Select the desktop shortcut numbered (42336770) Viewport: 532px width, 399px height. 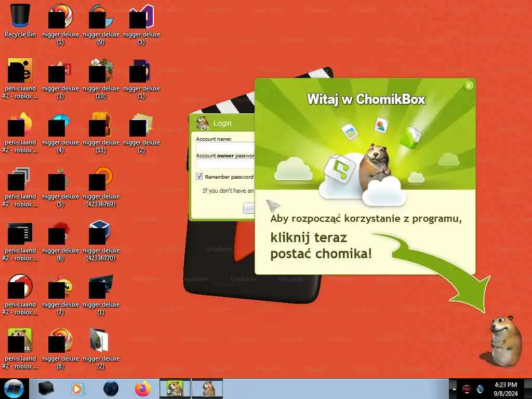click(x=101, y=240)
